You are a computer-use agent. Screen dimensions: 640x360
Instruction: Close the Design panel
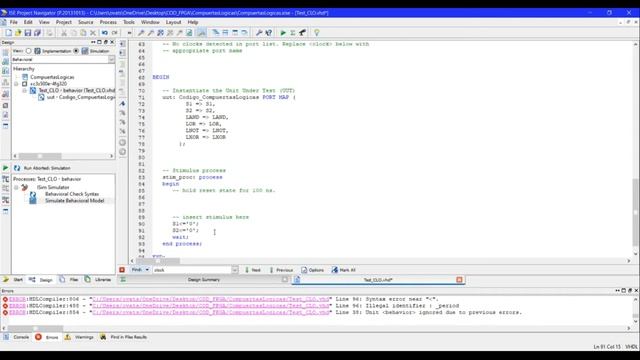[x=112, y=42]
